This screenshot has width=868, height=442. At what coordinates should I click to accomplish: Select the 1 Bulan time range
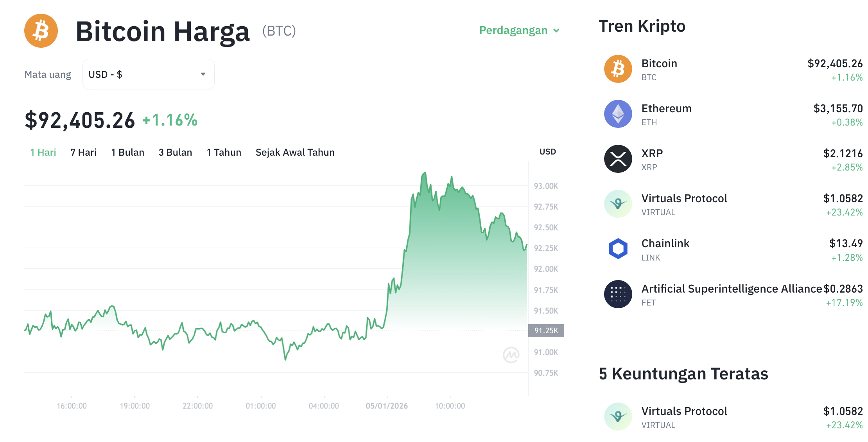[x=127, y=152]
